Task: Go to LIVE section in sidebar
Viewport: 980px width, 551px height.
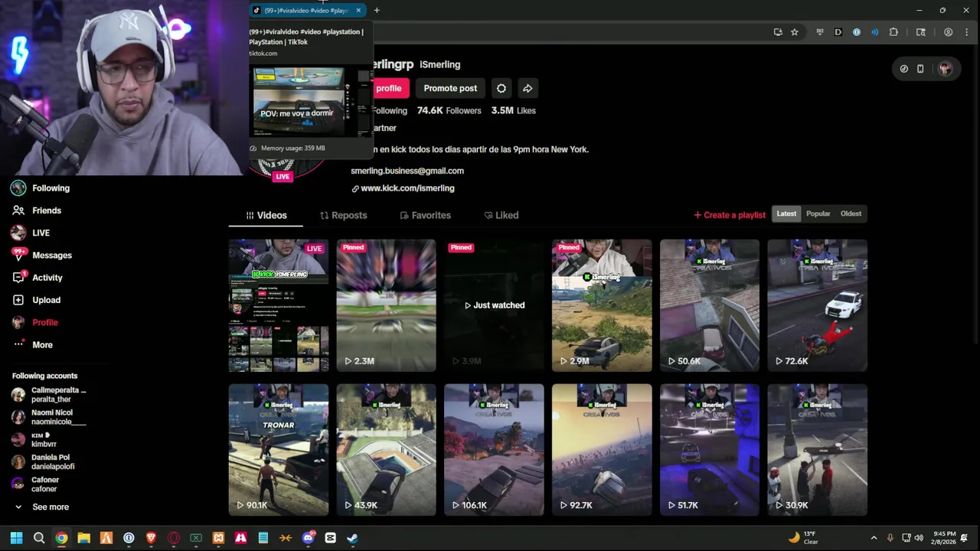Action: pyautogui.click(x=31, y=233)
